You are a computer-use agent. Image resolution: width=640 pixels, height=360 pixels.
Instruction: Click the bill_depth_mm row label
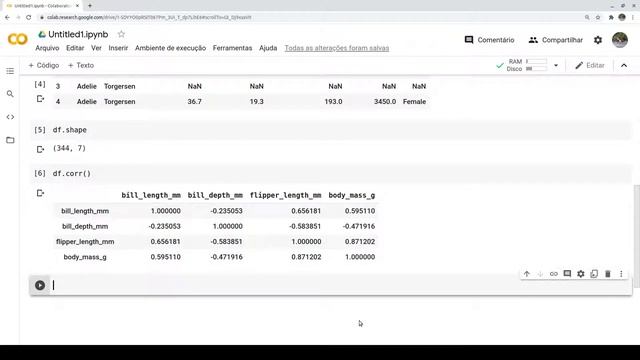[x=85, y=226]
